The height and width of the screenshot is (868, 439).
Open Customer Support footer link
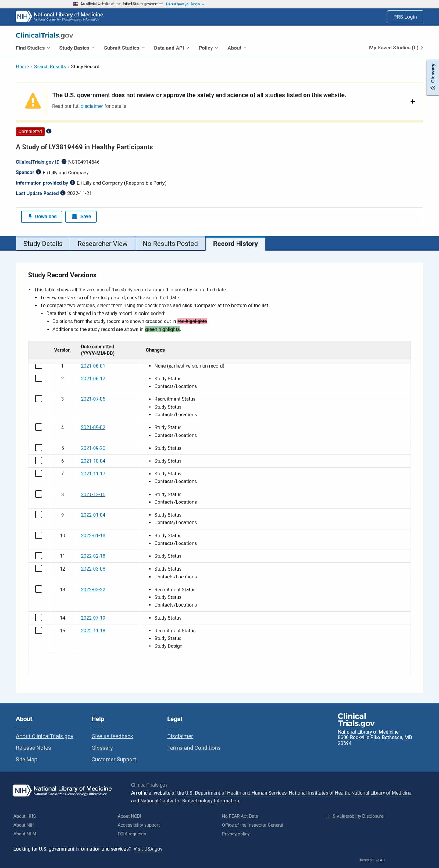[x=114, y=759]
